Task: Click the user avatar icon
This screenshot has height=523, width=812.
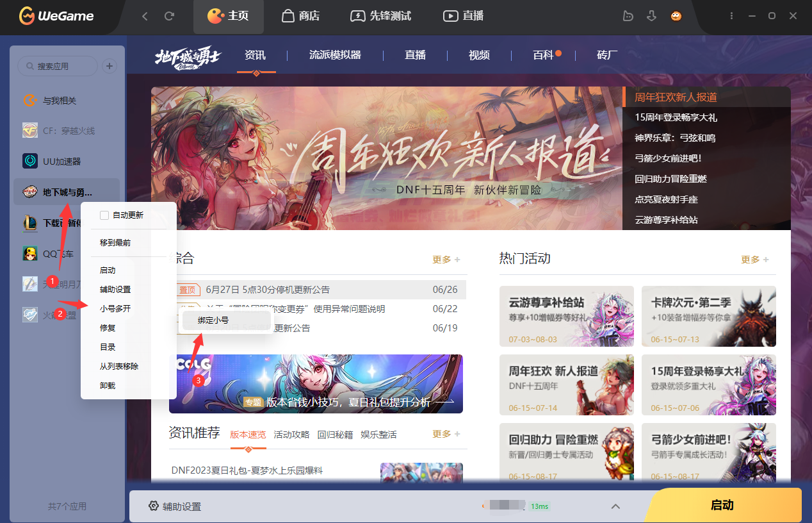Action: click(676, 16)
